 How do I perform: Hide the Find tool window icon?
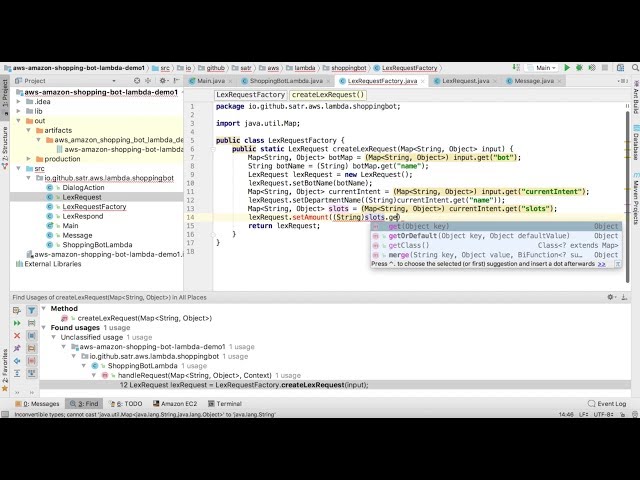[x=624, y=297]
